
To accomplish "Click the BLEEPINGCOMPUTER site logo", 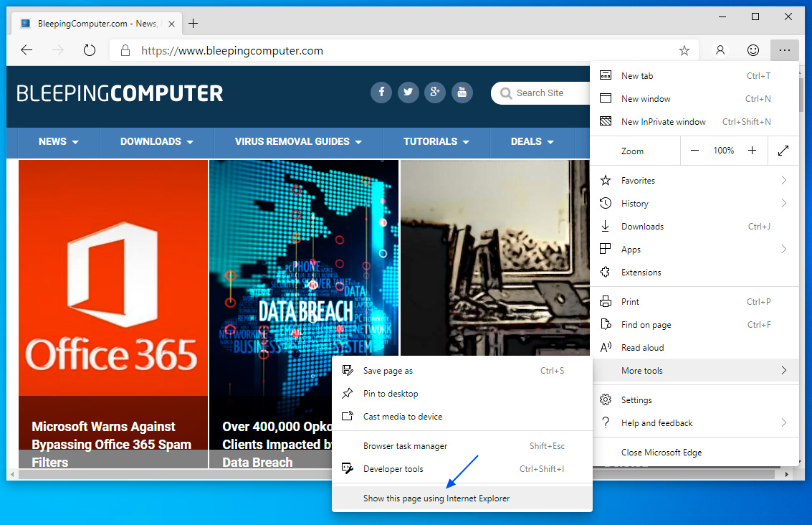I will coord(120,94).
